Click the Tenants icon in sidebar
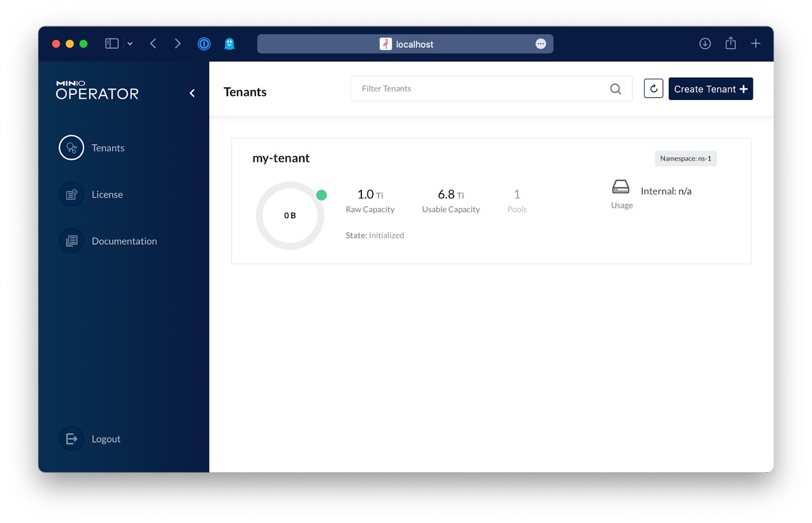812x523 pixels. coord(72,148)
